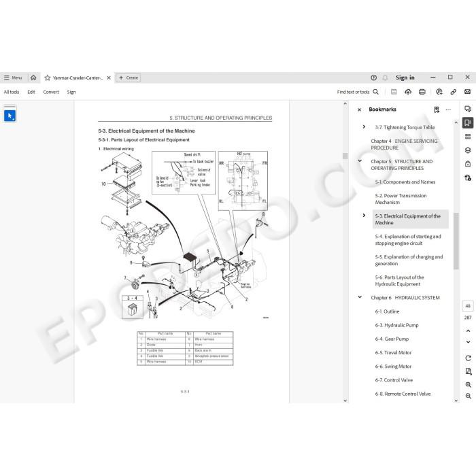476x476 pixels.
Task: Open the Edit menu
Action: [x=31, y=92]
